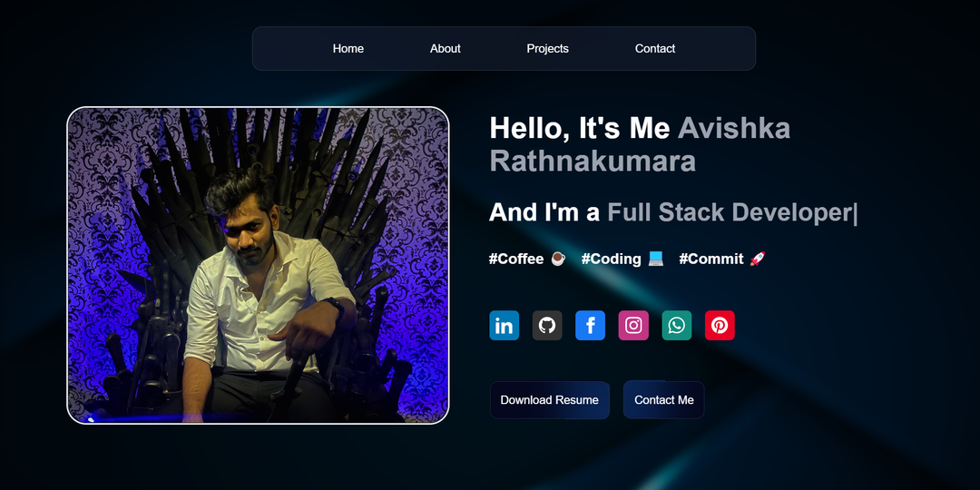Screen dimensions: 980x490
Task: Navigate to Contact in the top menu
Action: (655, 49)
